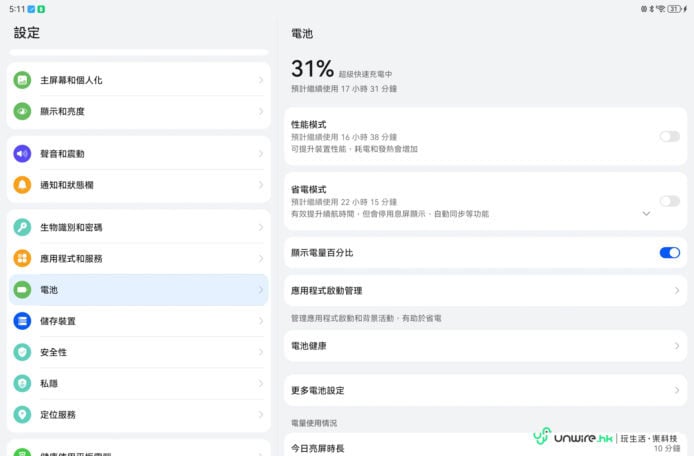The width and height of the screenshot is (694, 456).
Task: Expand the 省電模式 details arrow
Action: pyautogui.click(x=646, y=213)
